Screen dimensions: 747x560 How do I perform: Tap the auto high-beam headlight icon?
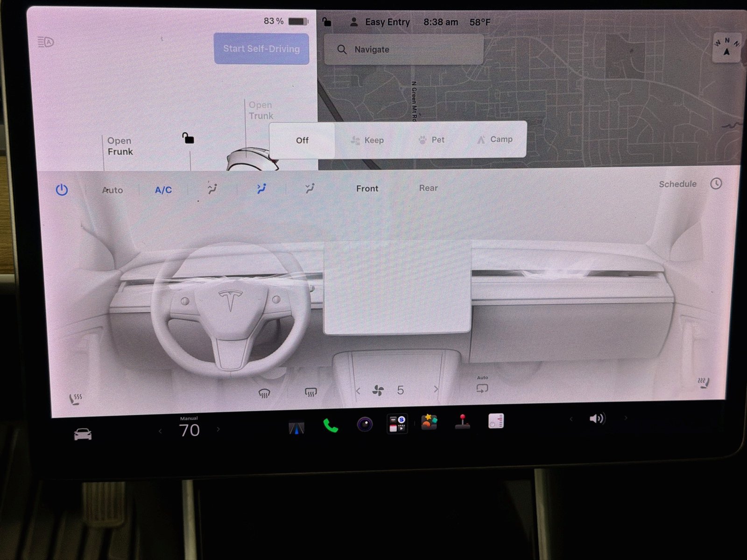(x=45, y=42)
